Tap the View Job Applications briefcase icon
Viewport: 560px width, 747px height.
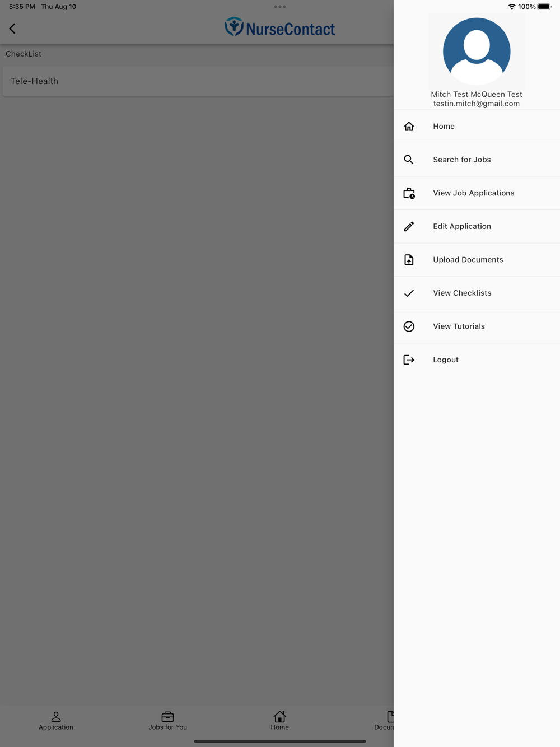point(409,193)
